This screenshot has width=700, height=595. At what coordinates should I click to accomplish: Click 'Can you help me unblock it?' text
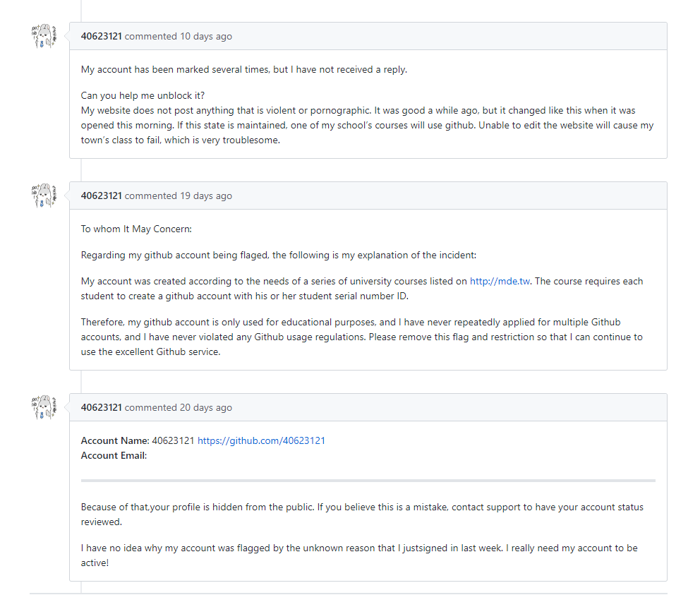[x=143, y=95]
